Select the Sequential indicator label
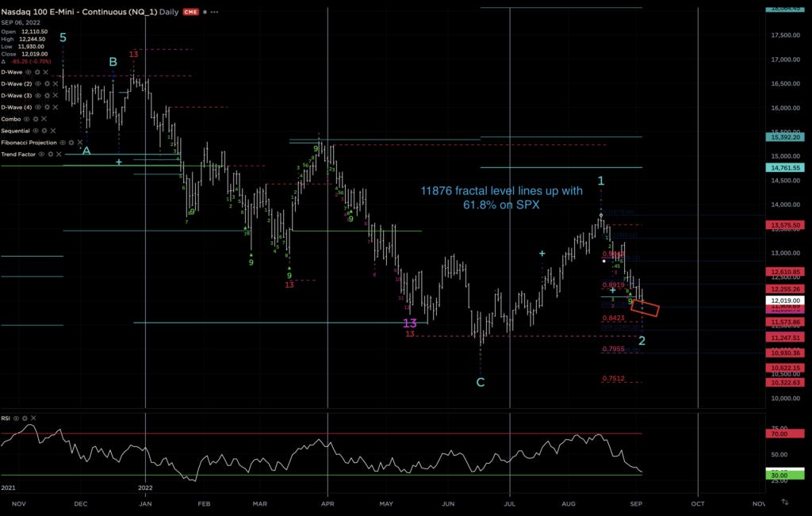This screenshot has width=812, height=516. (x=16, y=131)
